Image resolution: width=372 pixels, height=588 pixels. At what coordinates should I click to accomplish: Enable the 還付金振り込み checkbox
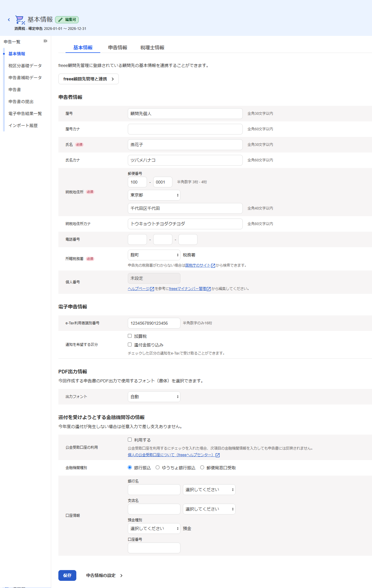tap(130, 345)
